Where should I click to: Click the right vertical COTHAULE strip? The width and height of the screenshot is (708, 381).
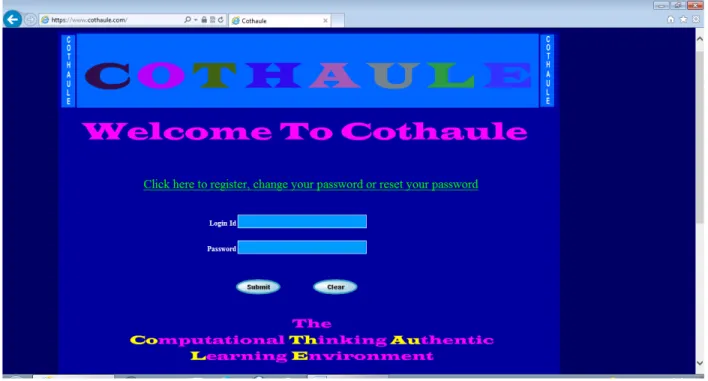click(547, 71)
